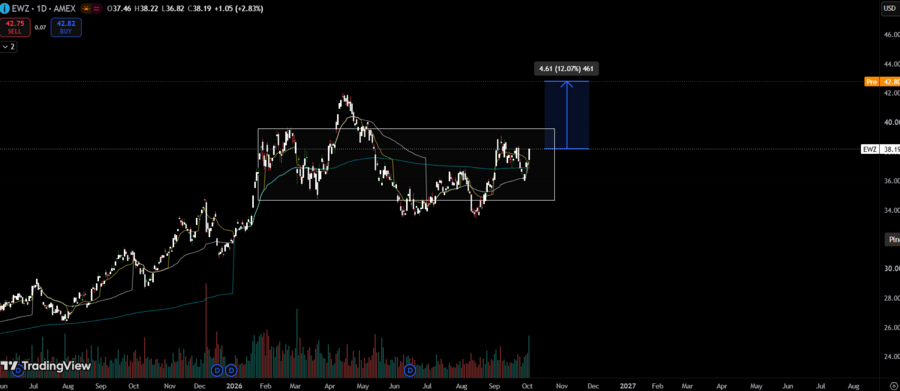900x391 pixels.
Task: Click the blue info icon beside EWZ
Action: pyautogui.click(x=4, y=9)
